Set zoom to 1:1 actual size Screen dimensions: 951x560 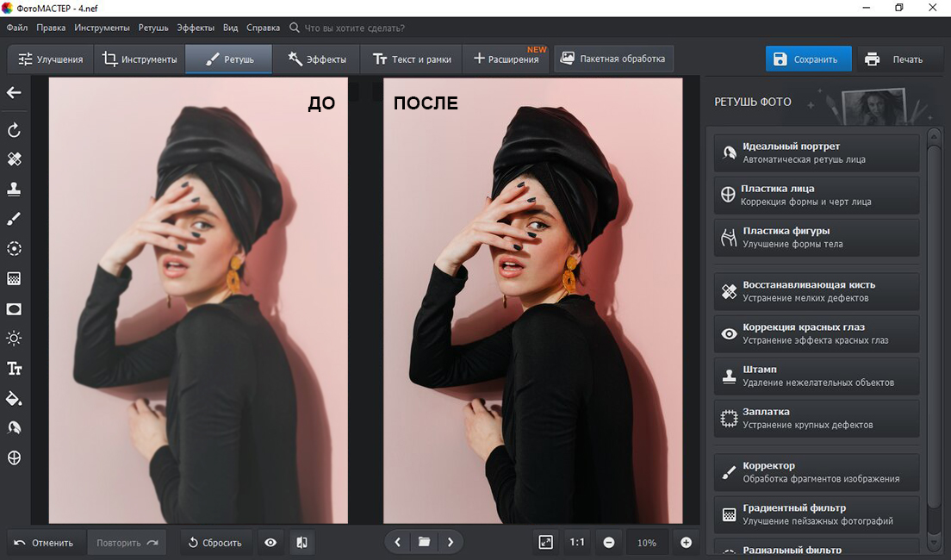[577, 542]
